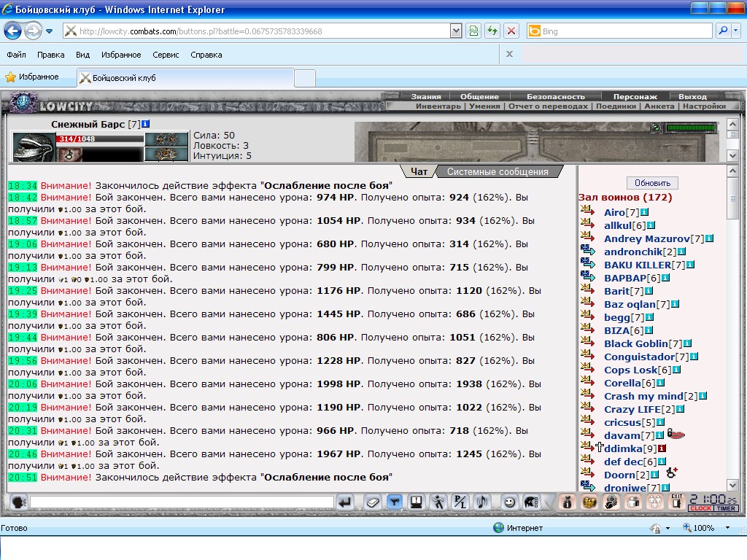Click in the Bing search box
The image size is (747, 560).
coord(626,31)
